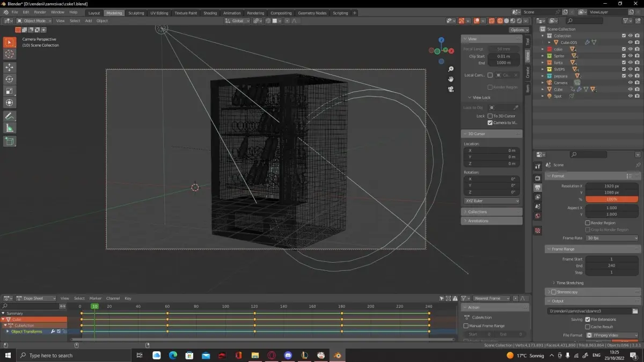This screenshot has width=644, height=362.
Task: Click the Object Transforms channel
Action: point(33,331)
